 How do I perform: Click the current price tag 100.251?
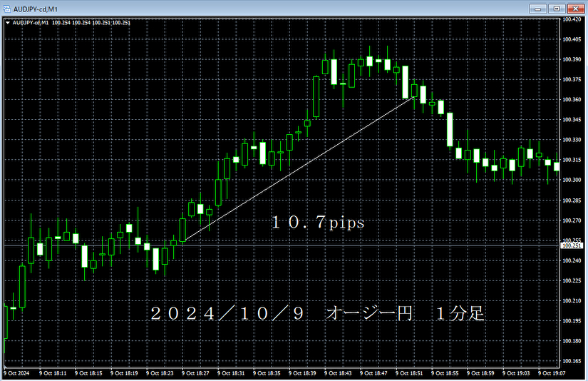[x=572, y=245]
